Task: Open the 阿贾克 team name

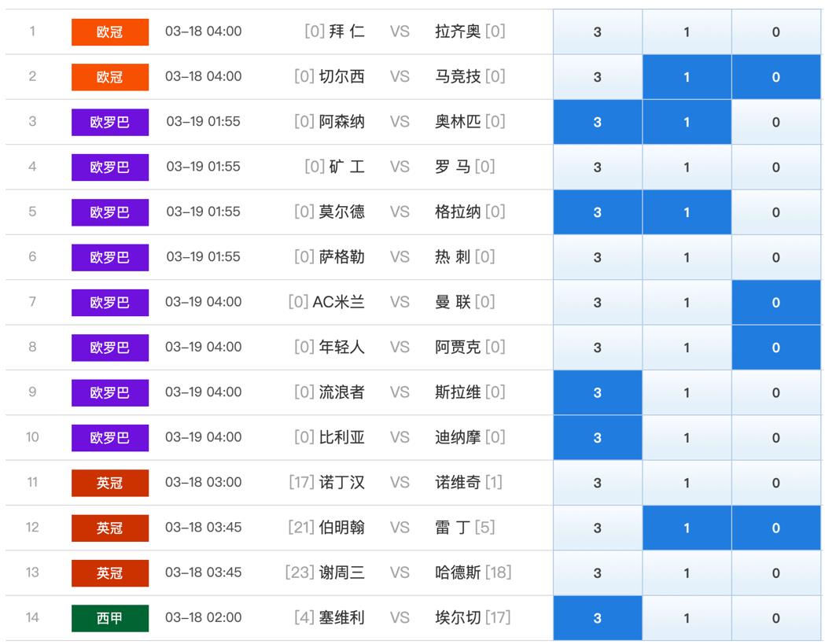Action: (x=458, y=348)
